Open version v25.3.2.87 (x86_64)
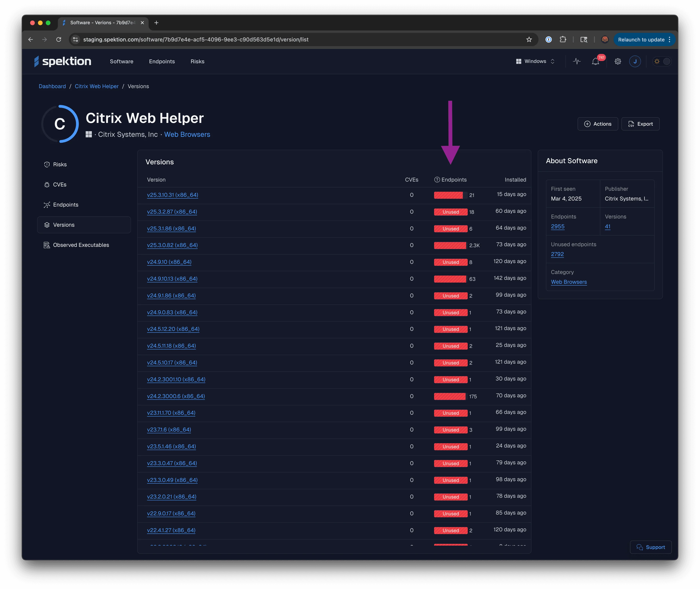Viewport: 700px width, 589px height. point(172,212)
